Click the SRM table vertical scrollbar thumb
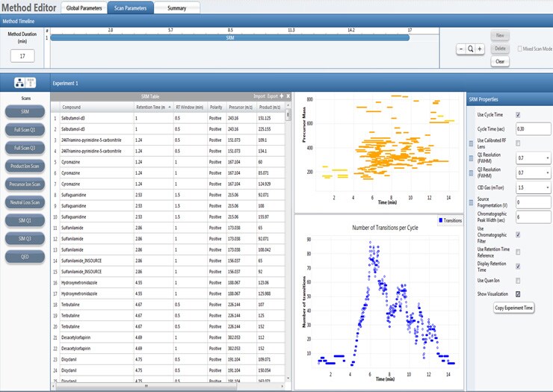The image size is (553, 392). (x=288, y=114)
